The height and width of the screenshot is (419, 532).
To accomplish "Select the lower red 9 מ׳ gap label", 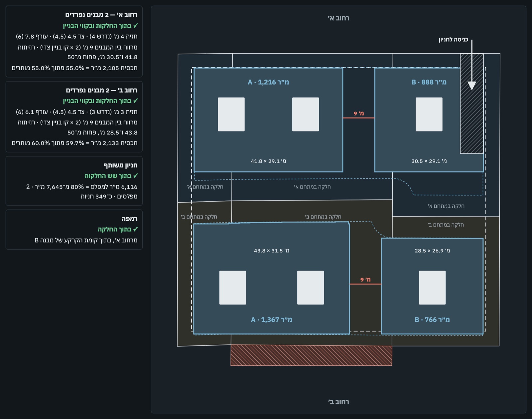I will 365,280.
